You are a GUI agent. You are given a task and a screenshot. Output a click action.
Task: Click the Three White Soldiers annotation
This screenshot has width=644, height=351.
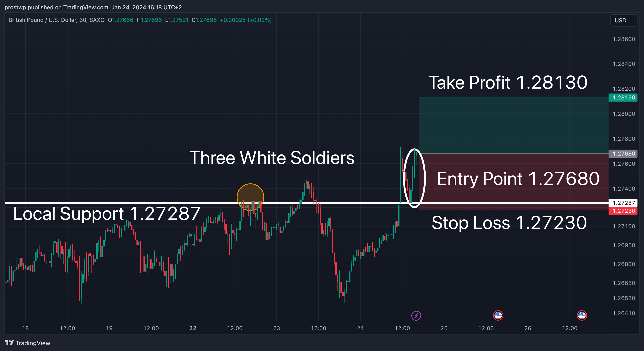tap(272, 158)
